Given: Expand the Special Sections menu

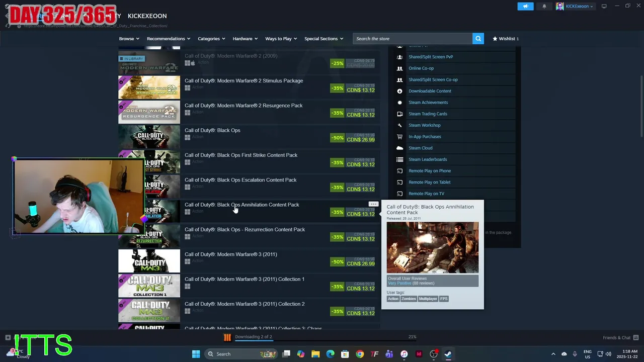Looking at the screenshot, I should coord(324,39).
